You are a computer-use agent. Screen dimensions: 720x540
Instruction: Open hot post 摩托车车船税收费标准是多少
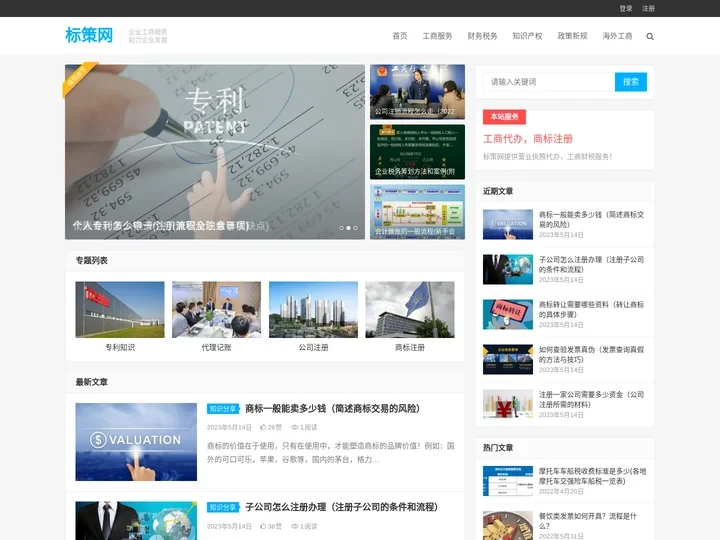click(592, 476)
